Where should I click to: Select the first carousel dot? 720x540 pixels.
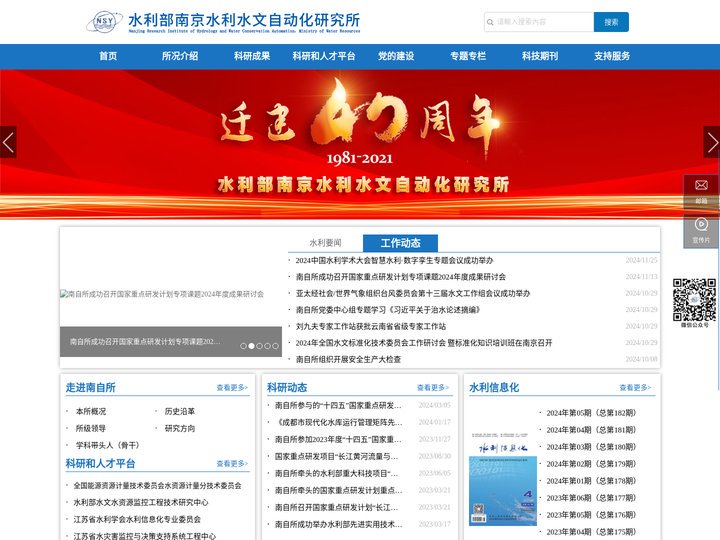[x=243, y=346]
